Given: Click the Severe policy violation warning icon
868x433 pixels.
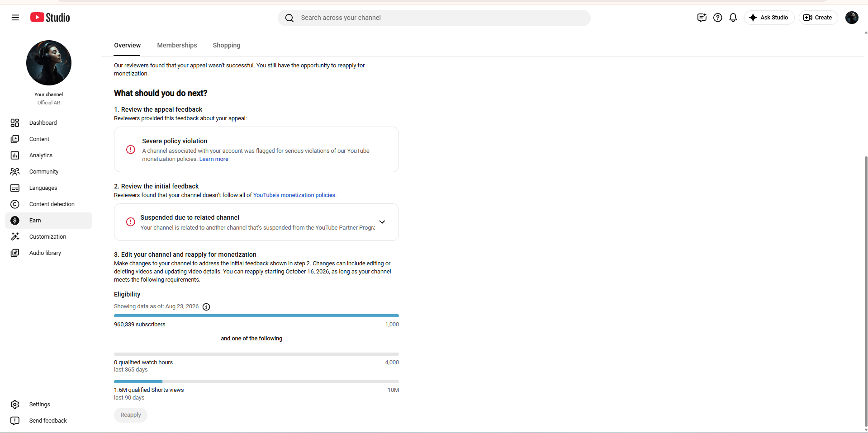Looking at the screenshot, I should point(131,150).
